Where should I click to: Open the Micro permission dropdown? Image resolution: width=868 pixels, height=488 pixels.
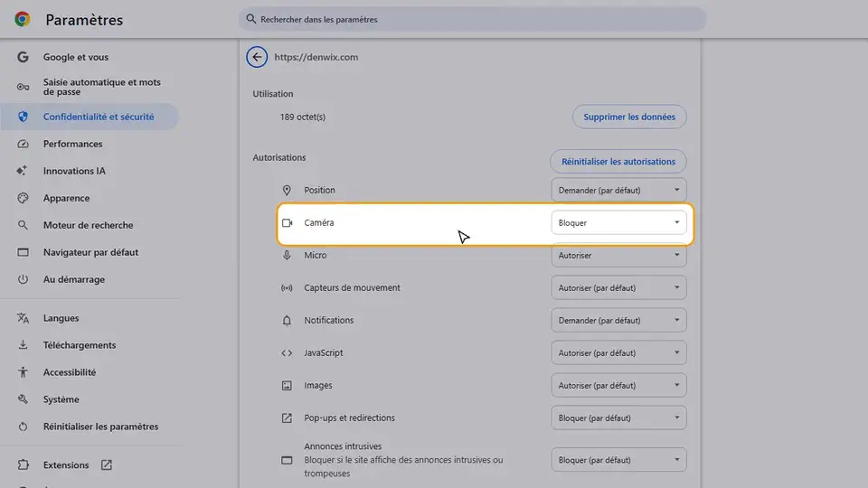tap(618, 255)
